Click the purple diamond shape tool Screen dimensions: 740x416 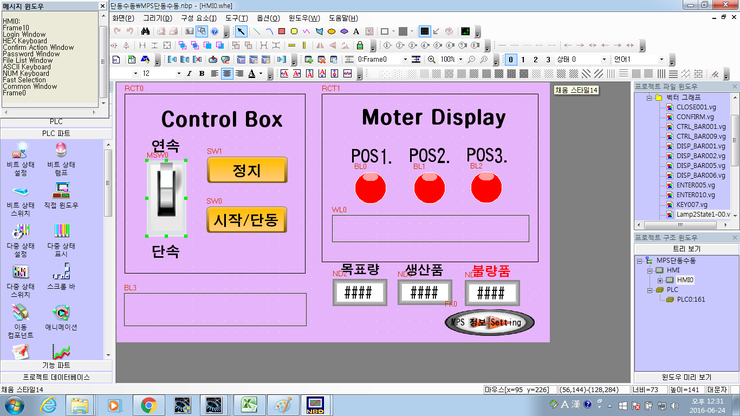click(344, 32)
